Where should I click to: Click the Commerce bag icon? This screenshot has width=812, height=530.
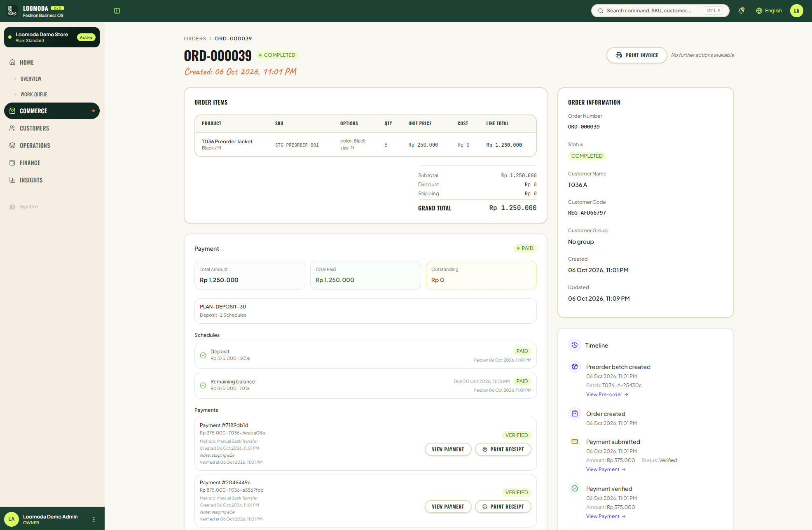(x=12, y=111)
